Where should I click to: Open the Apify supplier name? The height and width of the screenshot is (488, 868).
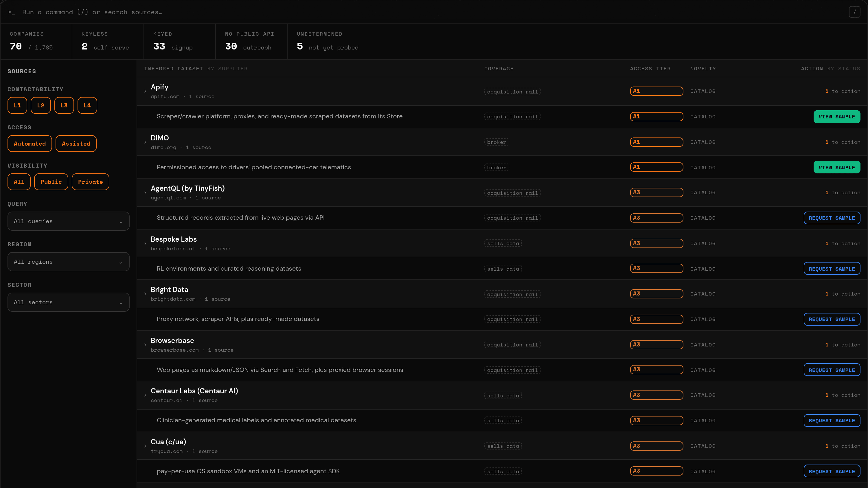click(x=160, y=87)
